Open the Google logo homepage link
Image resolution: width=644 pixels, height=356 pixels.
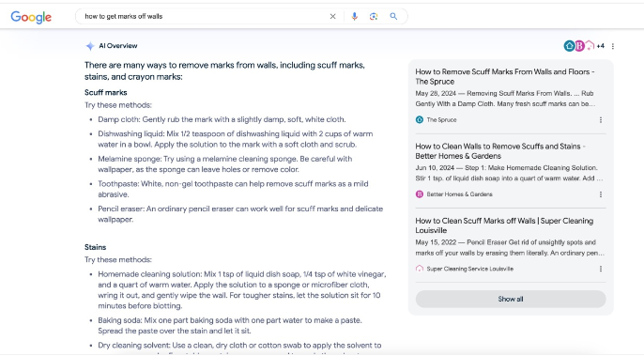[31, 17]
